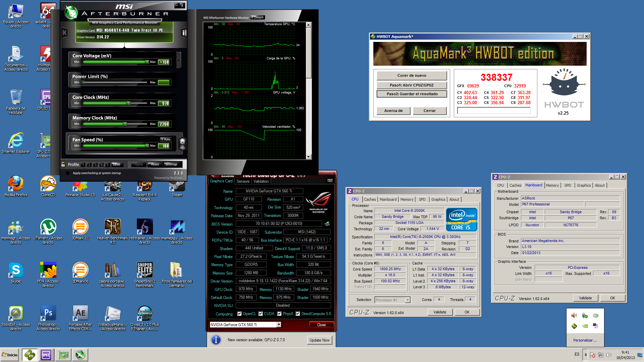Open the Papelera de reciclaje icon
This screenshot has width=644, height=362.
tap(16, 102)
